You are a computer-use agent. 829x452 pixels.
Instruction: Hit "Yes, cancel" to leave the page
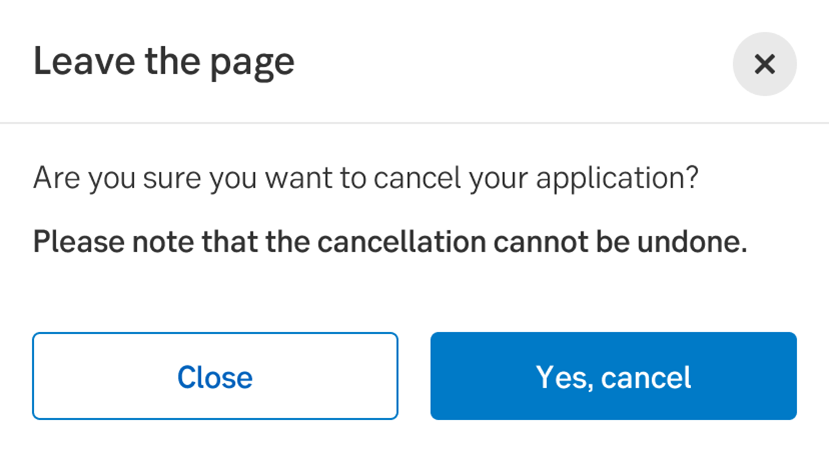coord(613,376)
